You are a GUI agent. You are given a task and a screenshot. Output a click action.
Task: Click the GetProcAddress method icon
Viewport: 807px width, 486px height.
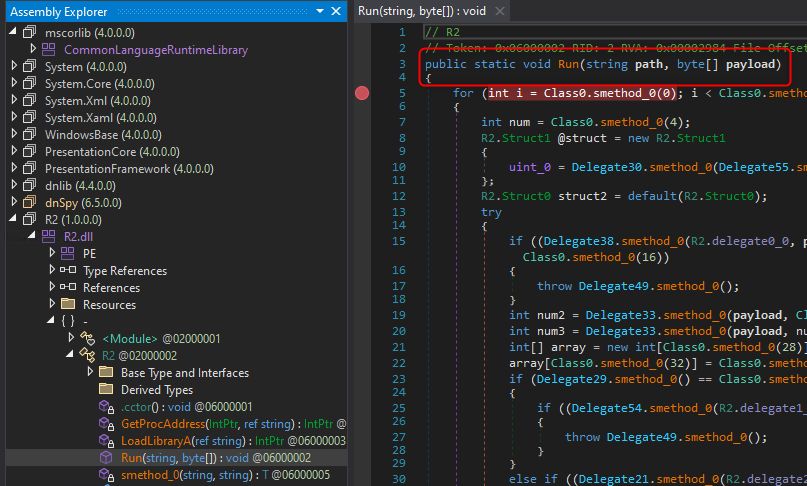coord(107,424)
